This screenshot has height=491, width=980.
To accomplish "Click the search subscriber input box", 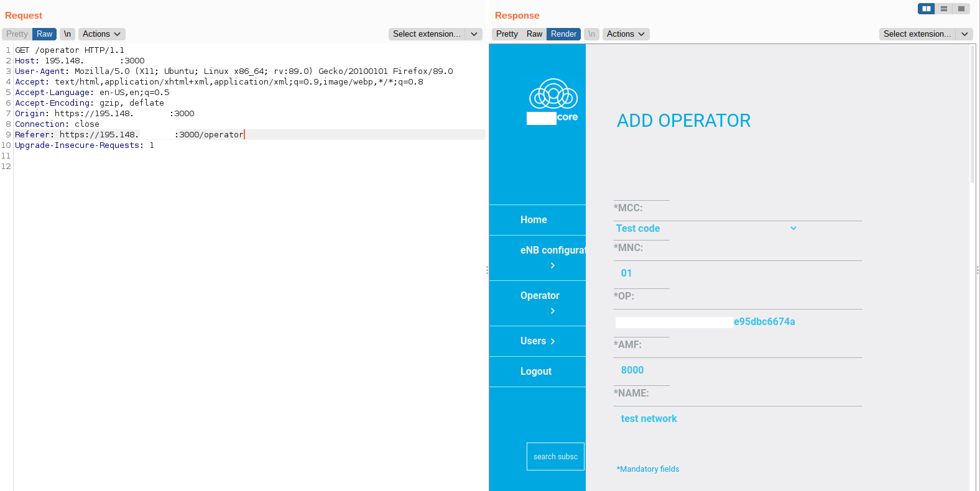I will click(555, 457).
